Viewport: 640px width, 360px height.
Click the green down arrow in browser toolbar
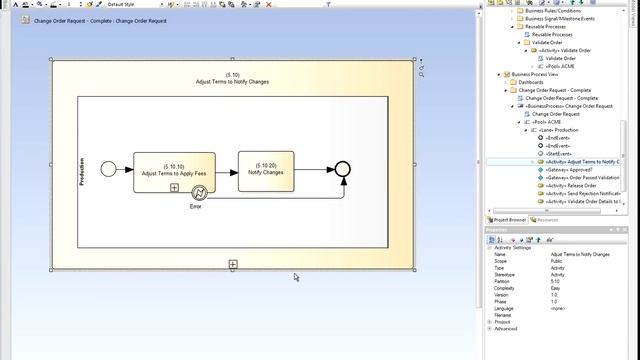point(581,2)
